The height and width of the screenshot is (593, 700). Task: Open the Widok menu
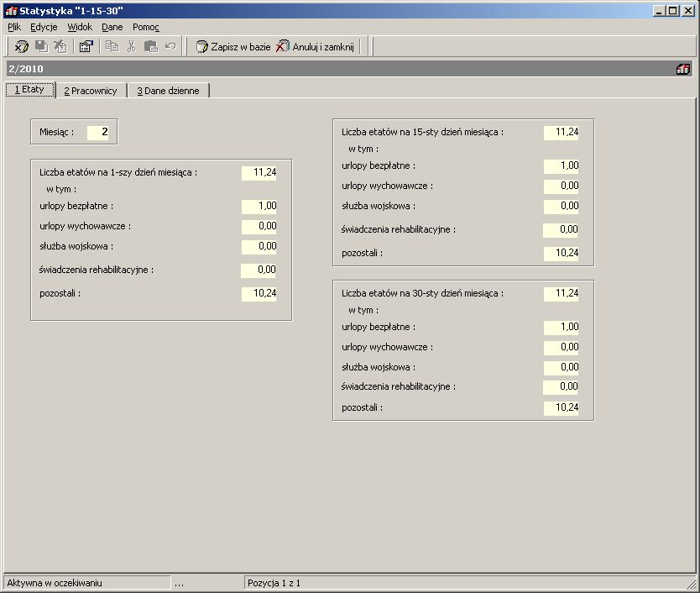pos(80,27)
